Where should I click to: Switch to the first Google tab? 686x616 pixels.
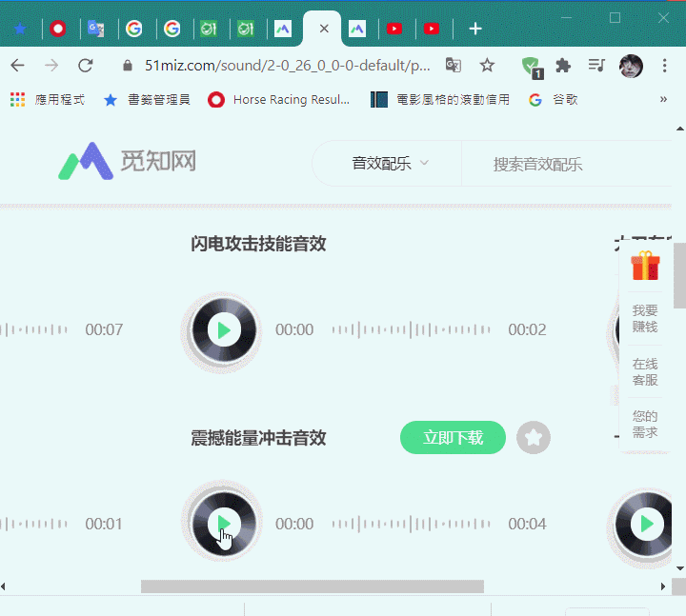click(x=134, y=29)
